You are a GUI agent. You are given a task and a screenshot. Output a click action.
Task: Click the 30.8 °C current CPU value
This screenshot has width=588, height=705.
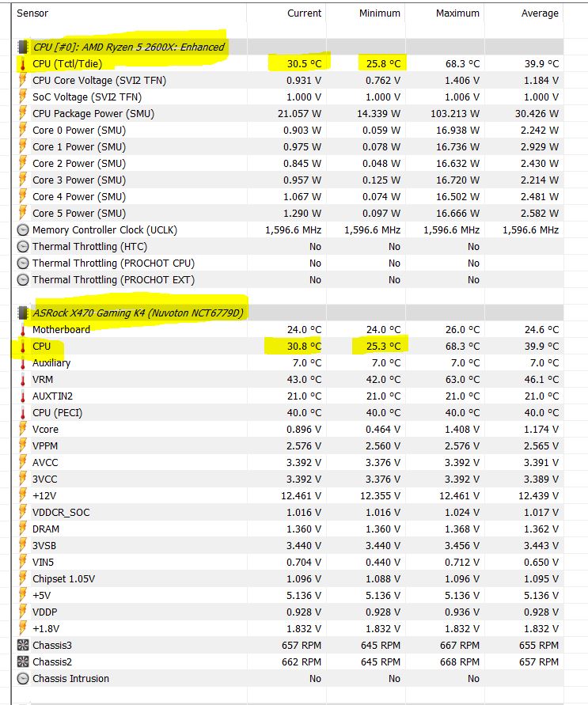(x=305, y=347)
